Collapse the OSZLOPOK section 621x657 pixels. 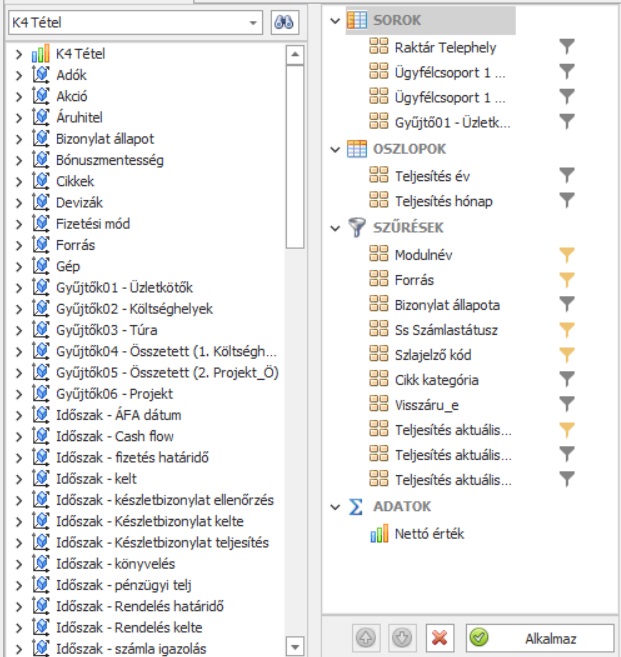point(334,149)
